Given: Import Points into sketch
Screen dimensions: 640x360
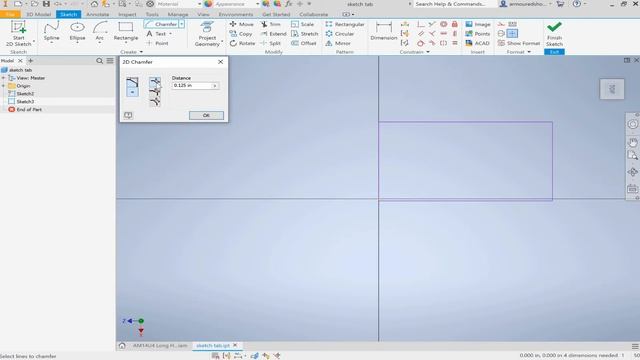Looking at the screenshot, I should point(478,34).
